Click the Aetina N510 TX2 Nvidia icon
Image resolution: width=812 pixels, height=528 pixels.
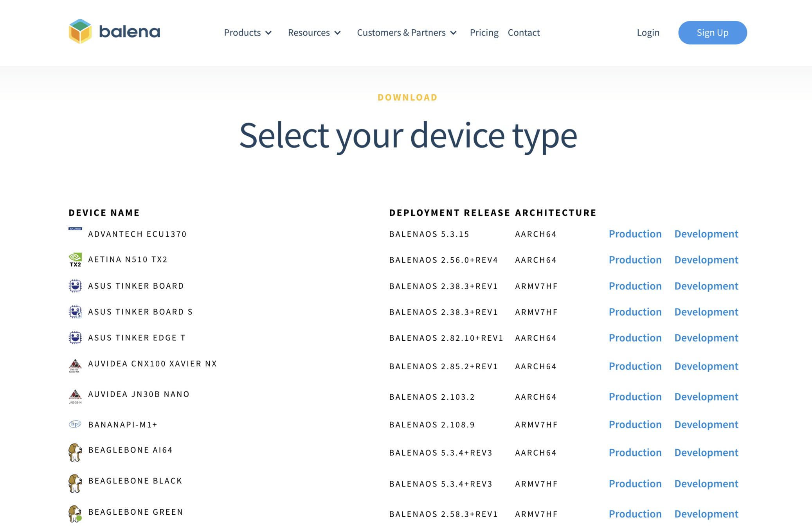point(75,260)
